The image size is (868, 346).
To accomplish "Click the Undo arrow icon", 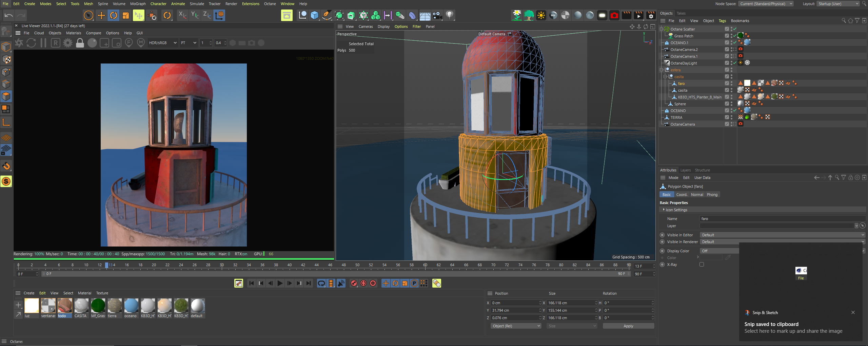I will point(9,15).
